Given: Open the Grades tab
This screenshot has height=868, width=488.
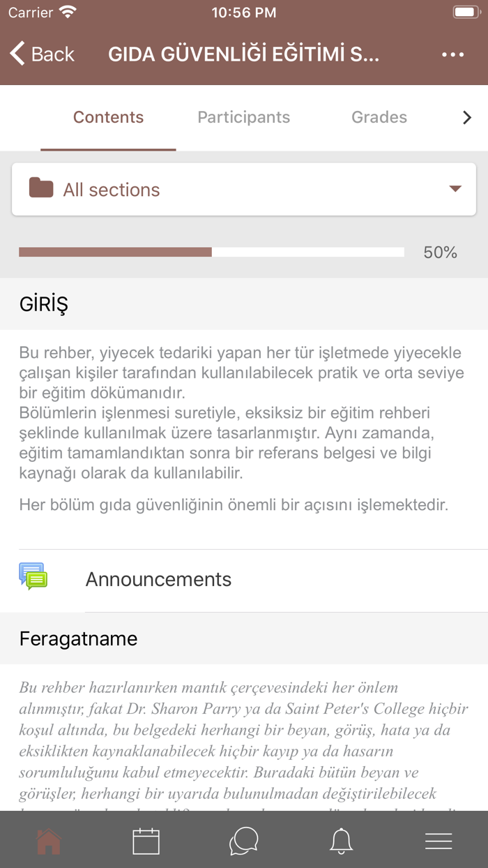Looking at the screenshot, I should [379, 117].
